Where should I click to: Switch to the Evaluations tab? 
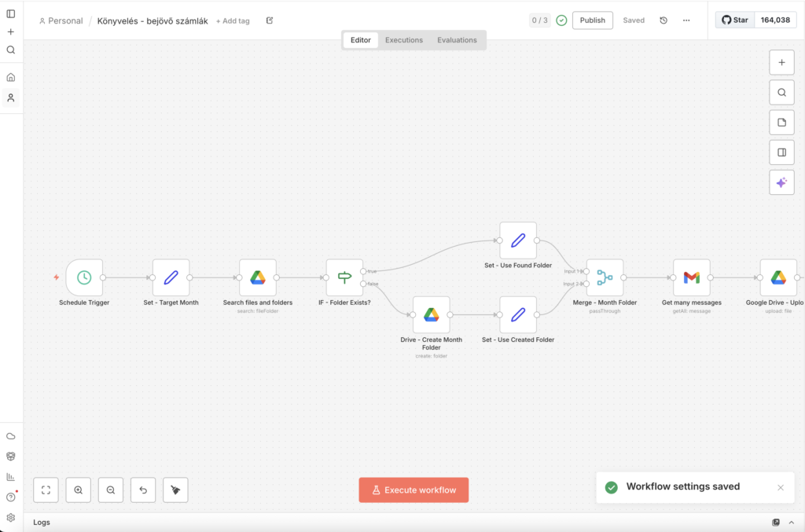tap(457, 39)
